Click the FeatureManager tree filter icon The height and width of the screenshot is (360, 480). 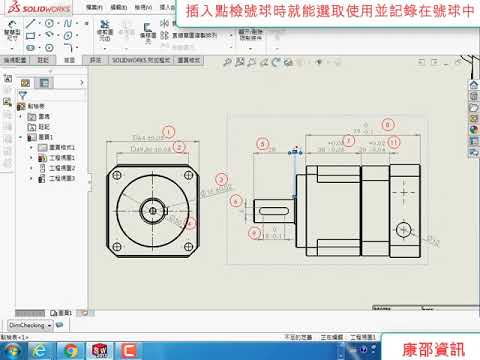(23, 96)
